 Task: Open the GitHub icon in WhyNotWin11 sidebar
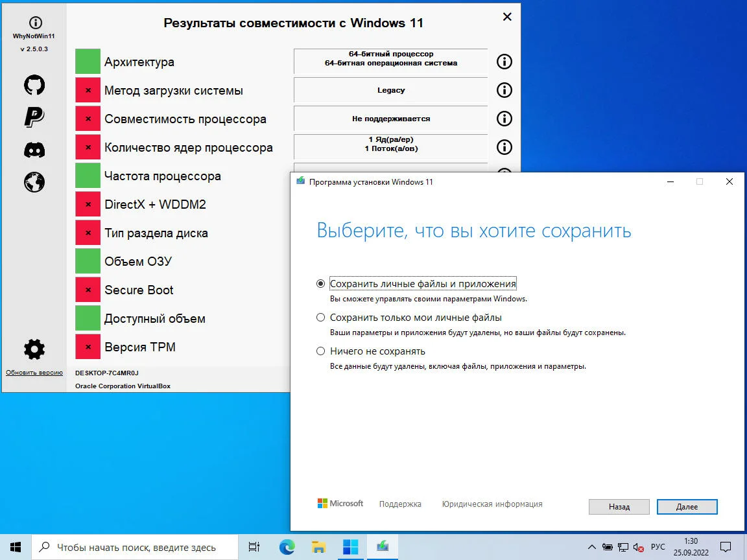pyautogui.click(x=34, y=86)
